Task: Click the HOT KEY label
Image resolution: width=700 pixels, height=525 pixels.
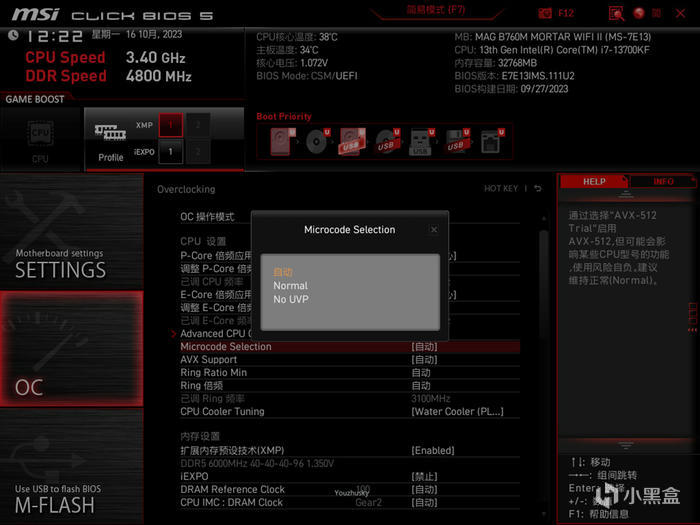Action: (x=501, y=188)
